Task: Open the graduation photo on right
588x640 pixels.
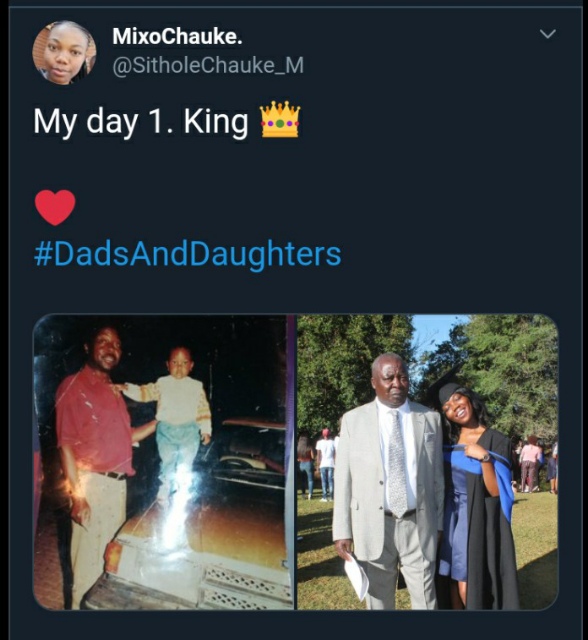Action: click(x=428, y=462)
